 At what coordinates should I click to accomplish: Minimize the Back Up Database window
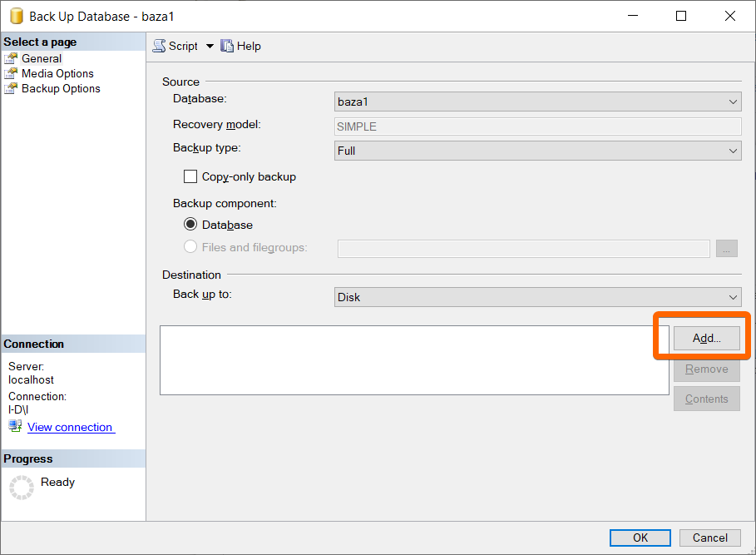633,16
